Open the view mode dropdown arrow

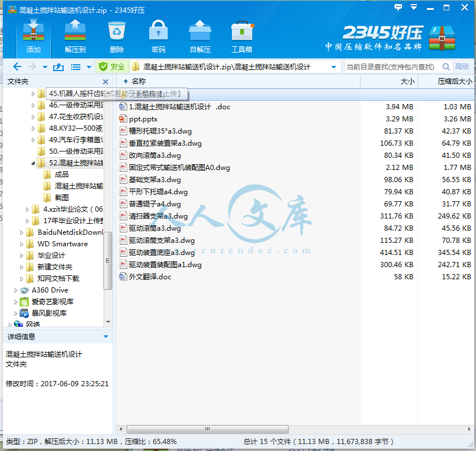click(x=89, y=67)
